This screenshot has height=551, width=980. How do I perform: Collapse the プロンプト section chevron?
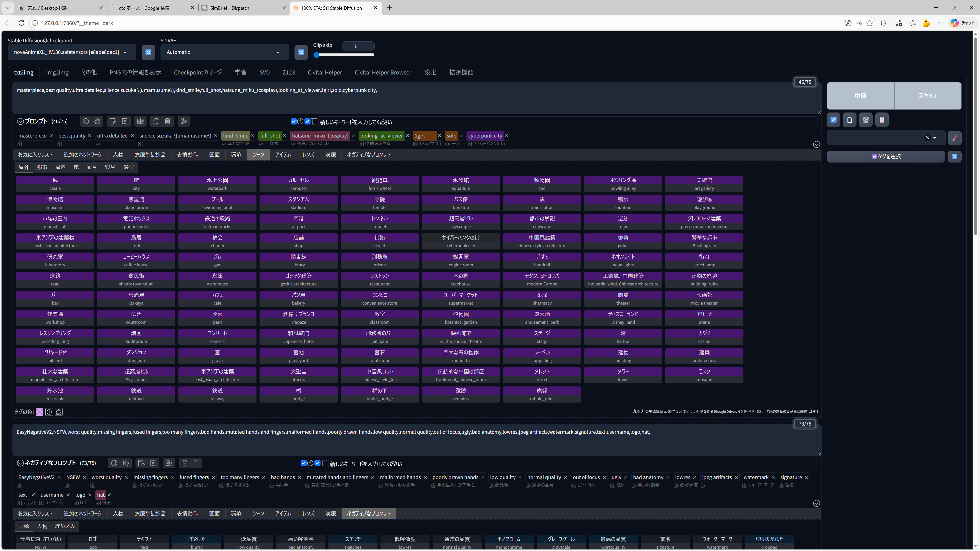tap(20, 121)
